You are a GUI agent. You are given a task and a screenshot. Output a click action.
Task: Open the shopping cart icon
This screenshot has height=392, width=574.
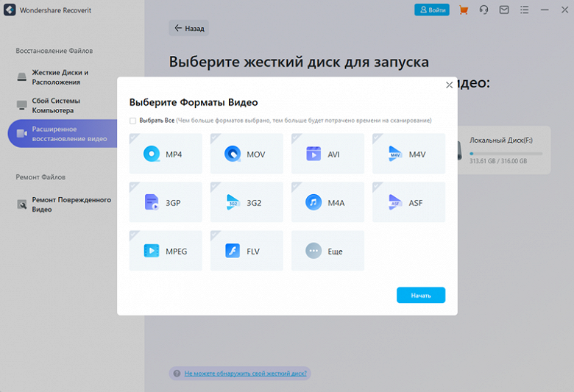tap(464, 10)
